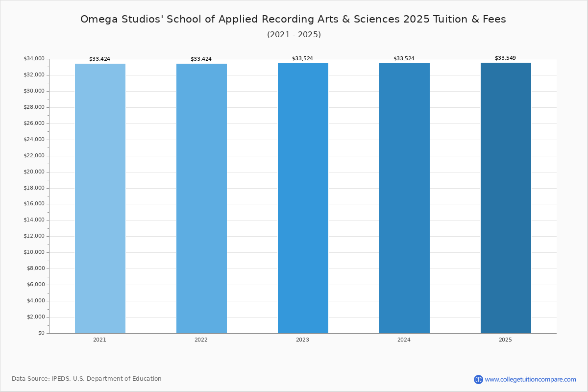Click the $33,524 label above 2024 bar

click(404, 58)
